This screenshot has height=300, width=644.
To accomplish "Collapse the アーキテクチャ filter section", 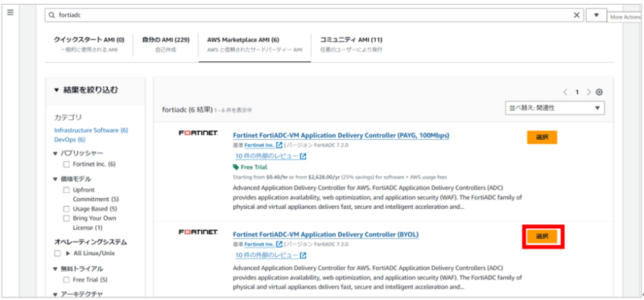I will pyautogui.click(x=56, y=294).
